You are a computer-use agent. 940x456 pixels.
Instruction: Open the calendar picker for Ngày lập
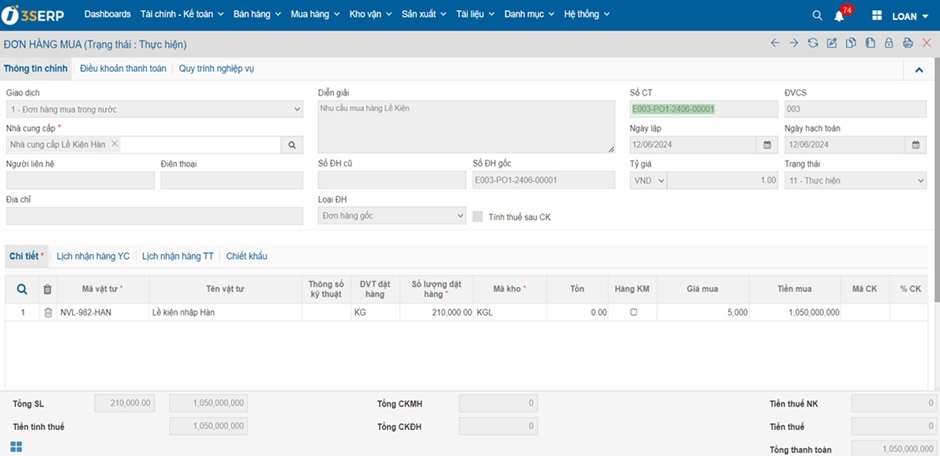(x=767, y=145)
